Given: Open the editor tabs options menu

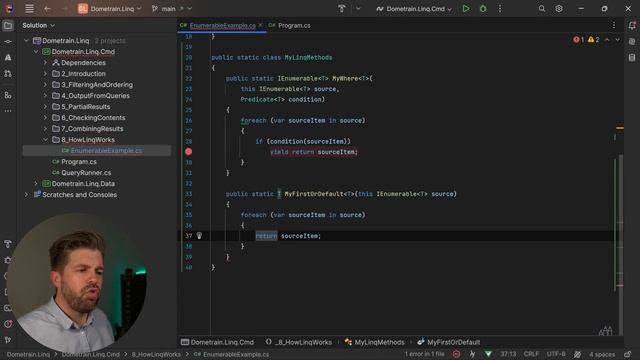Looking at the screenshot, I should [x=613, y=25].
